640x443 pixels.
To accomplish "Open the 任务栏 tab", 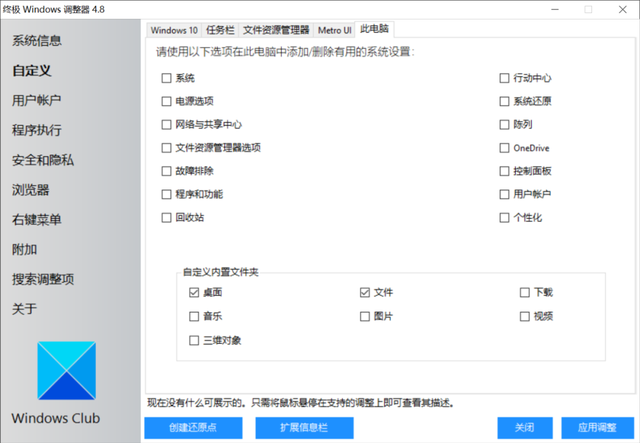I will 220,30.
